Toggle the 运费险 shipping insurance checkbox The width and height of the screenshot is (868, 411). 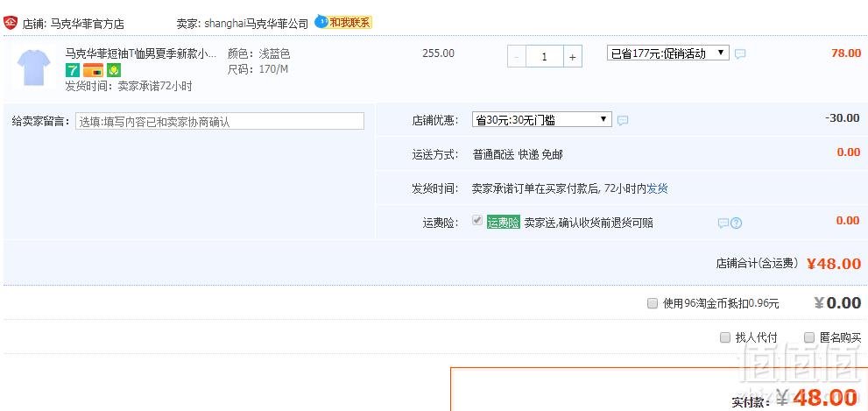[476, 221]
